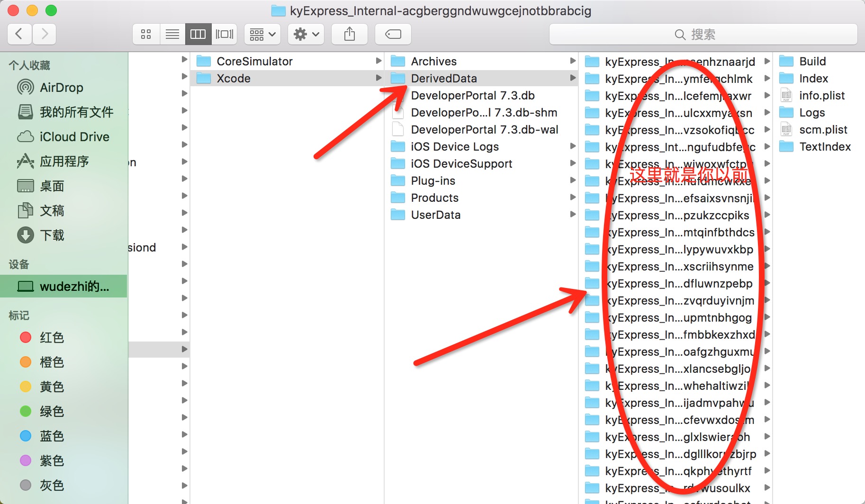Select DeveloperPo...l 7.3.db-shm file
Screen dimensions: 865x504
coord(481,112)
